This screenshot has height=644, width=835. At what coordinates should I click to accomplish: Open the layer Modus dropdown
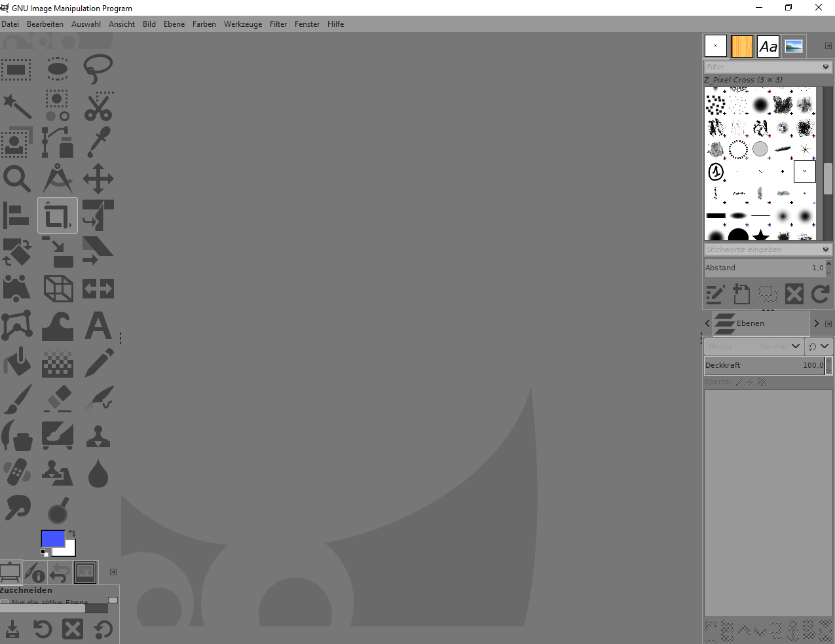coord(754,346)
